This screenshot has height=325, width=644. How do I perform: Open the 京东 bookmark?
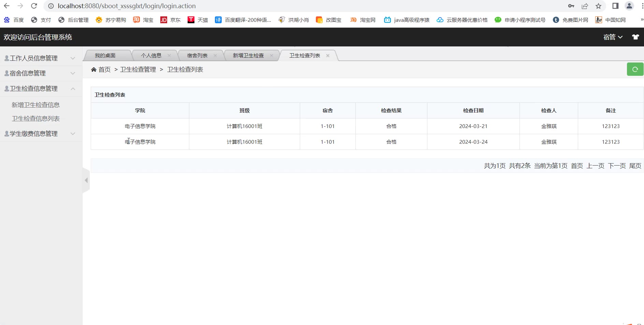(171, 20)
